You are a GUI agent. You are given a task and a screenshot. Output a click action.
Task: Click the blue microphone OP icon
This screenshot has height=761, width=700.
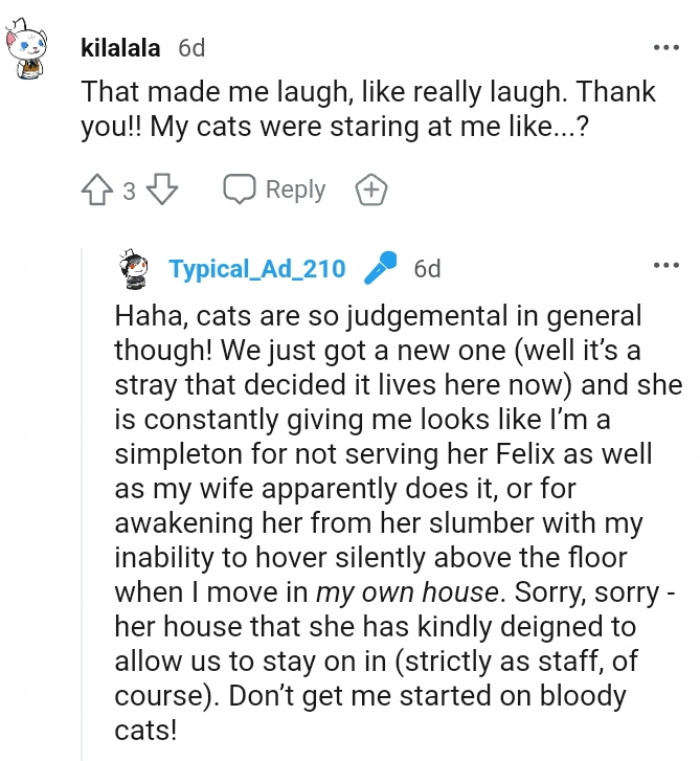(380, 268)
